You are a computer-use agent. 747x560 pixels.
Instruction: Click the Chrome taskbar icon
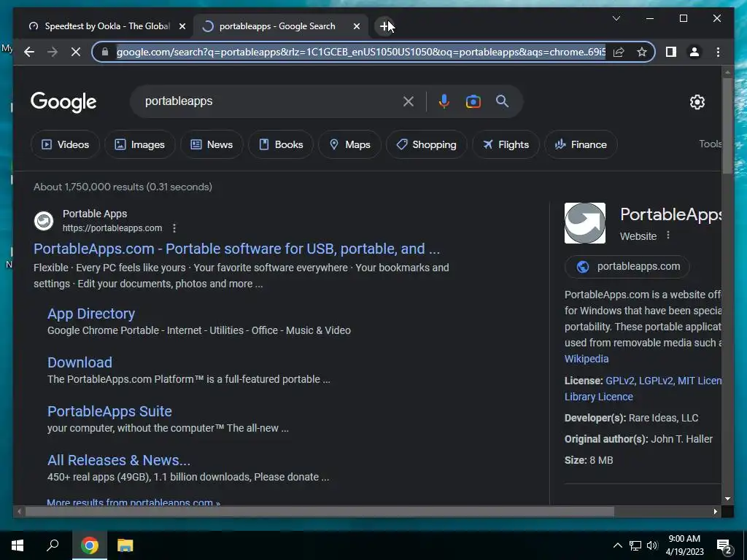(x=90, y=545)
